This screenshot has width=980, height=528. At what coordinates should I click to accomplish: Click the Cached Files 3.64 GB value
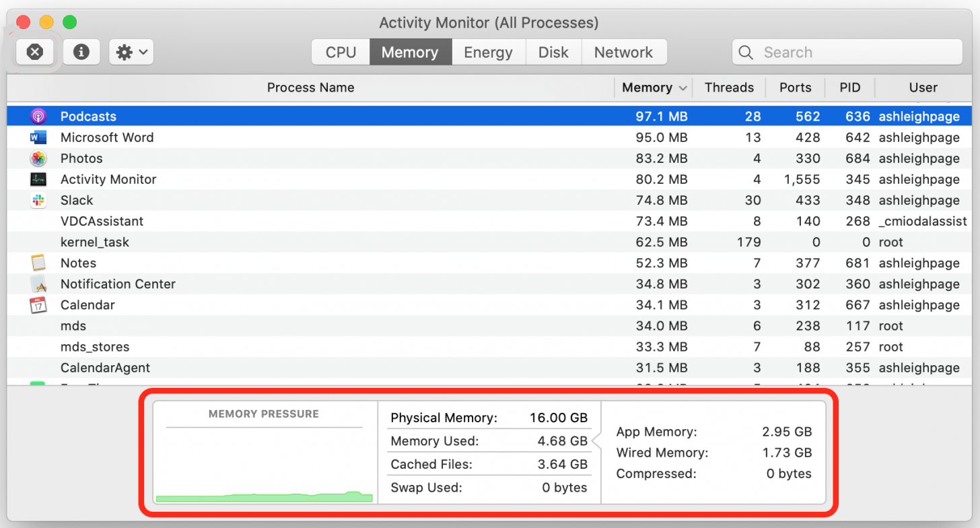562,464
